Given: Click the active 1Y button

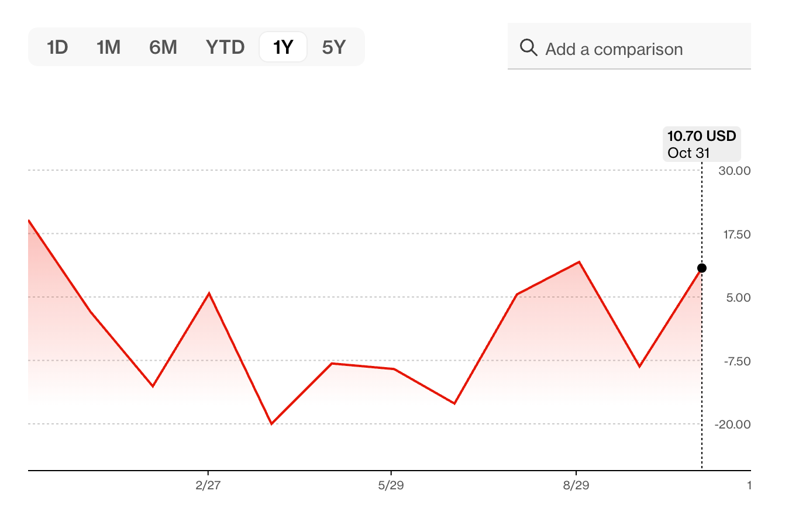Looking at the screenshot, I should [x=283, y=47].
